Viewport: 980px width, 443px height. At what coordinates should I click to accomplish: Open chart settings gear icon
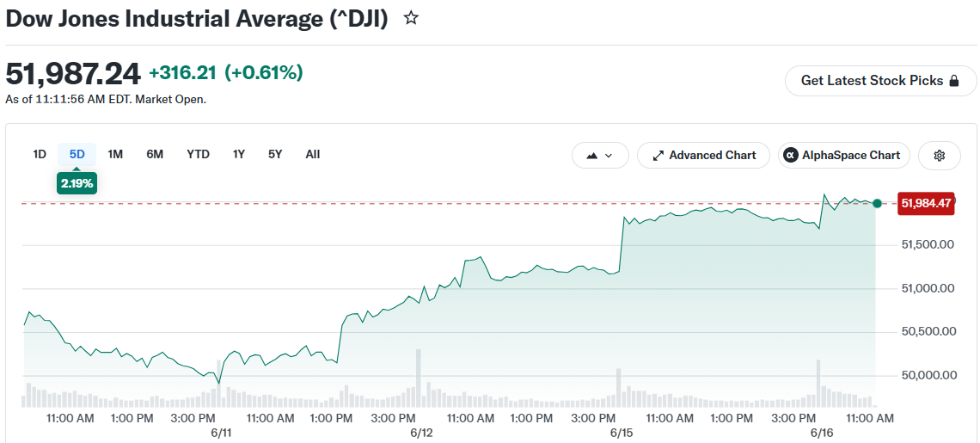pyautogui.click(x=939, y=156)
